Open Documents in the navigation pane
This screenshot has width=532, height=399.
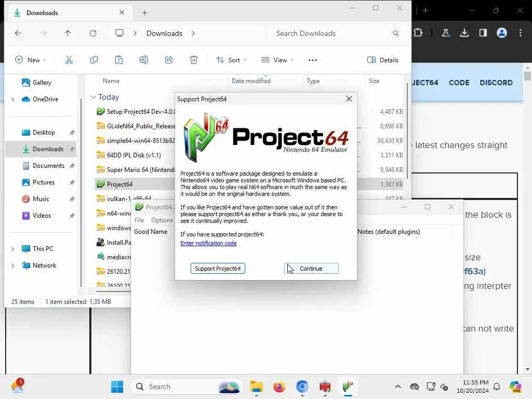click(x=48, y=166)
